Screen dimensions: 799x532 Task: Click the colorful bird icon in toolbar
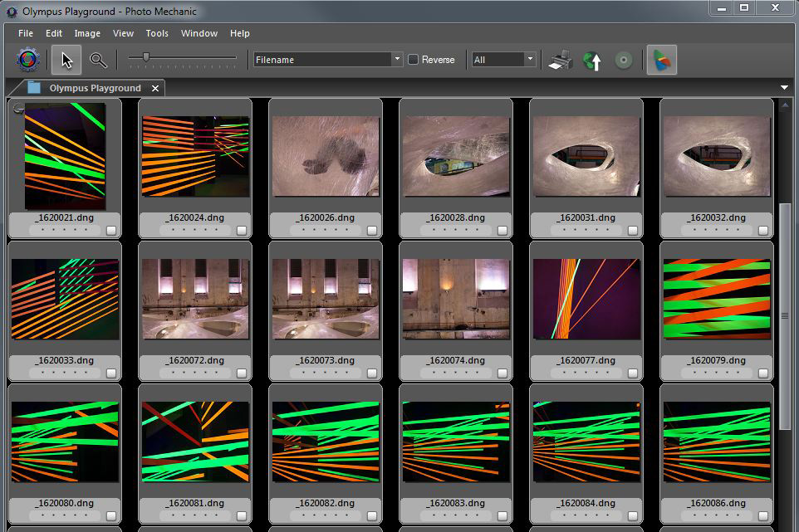coord(661,60)
